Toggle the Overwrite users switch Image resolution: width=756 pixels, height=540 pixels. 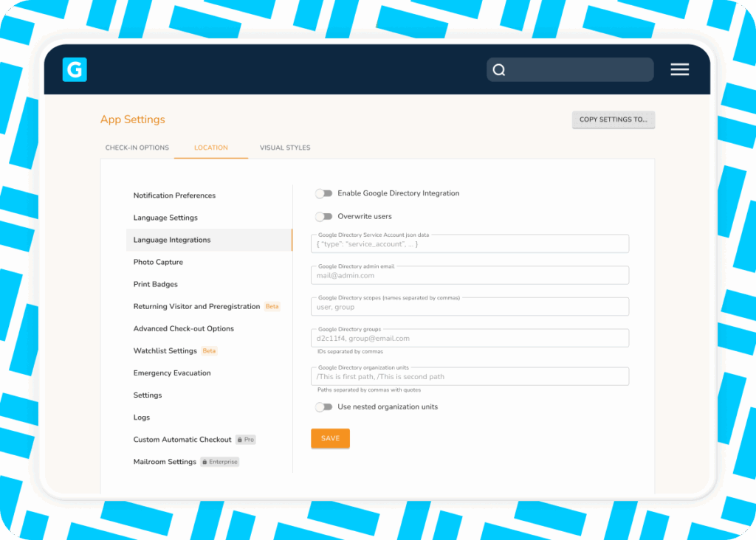pyautogui.click(x=323, y=217)
